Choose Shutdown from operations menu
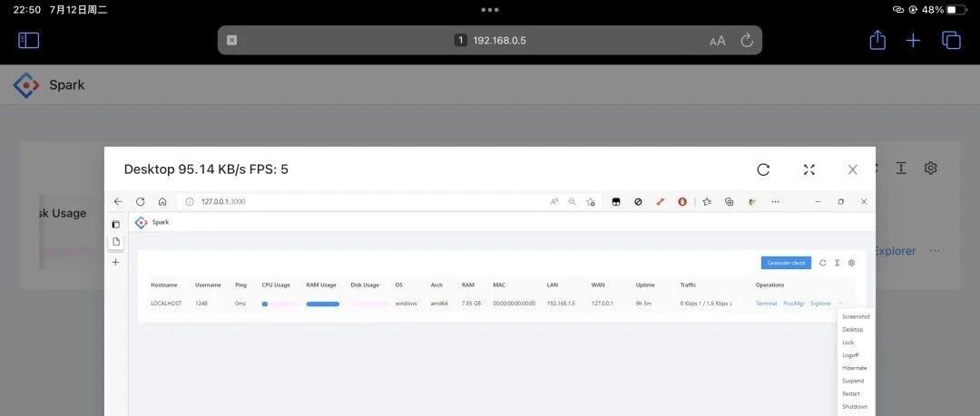Image resolution: width=980 pixels, height=416 pixels. (x=856, y=407)
